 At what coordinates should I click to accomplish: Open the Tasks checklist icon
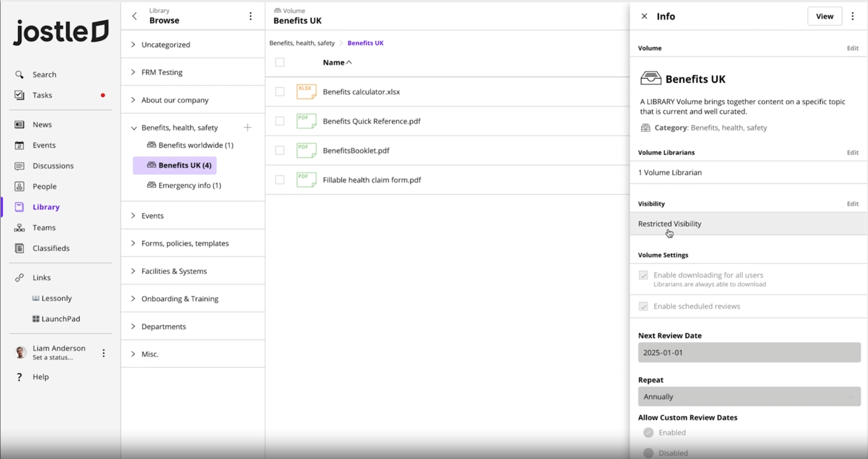pos(19,95)
